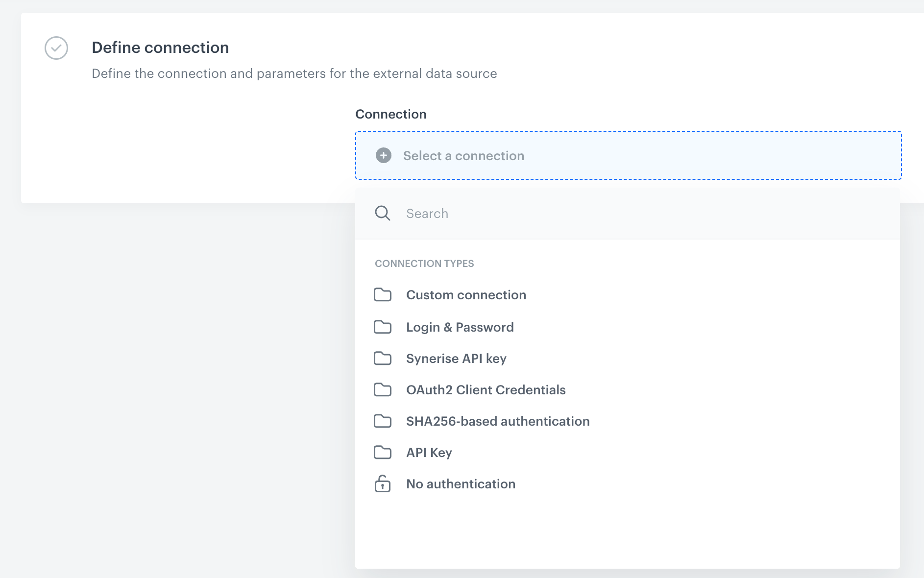924x578 pixels.
Task: Select the API Key connection type
Action: click(627, 453)
